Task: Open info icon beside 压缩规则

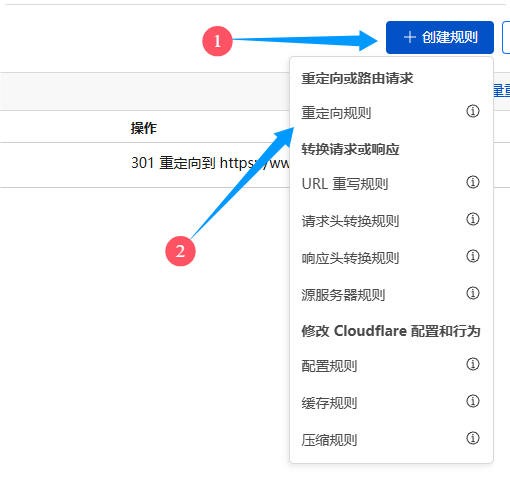Action: point(473,438)
